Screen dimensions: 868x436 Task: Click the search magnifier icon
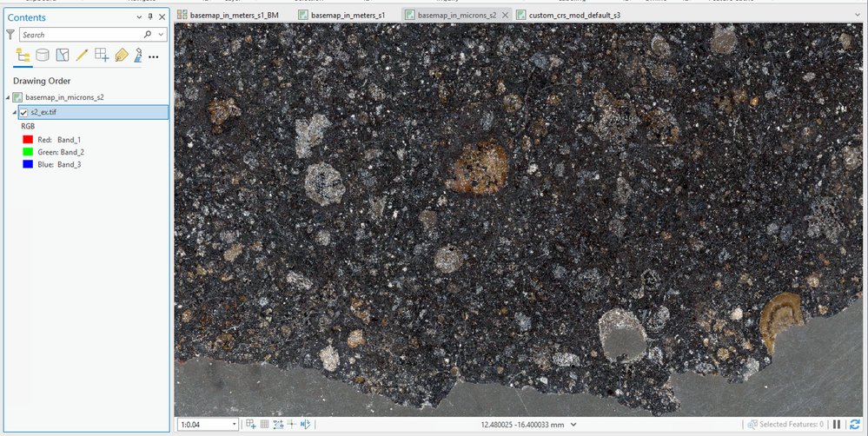pos(147,34)
